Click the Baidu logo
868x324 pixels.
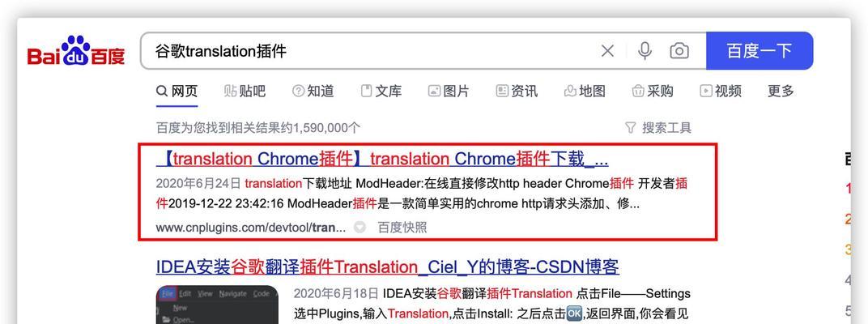coord(76,51)
